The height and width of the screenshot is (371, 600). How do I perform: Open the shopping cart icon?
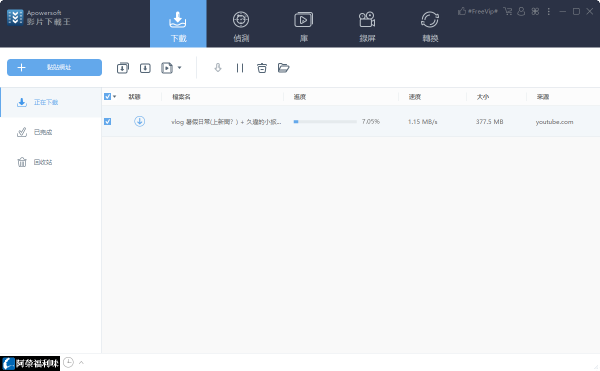508,11
